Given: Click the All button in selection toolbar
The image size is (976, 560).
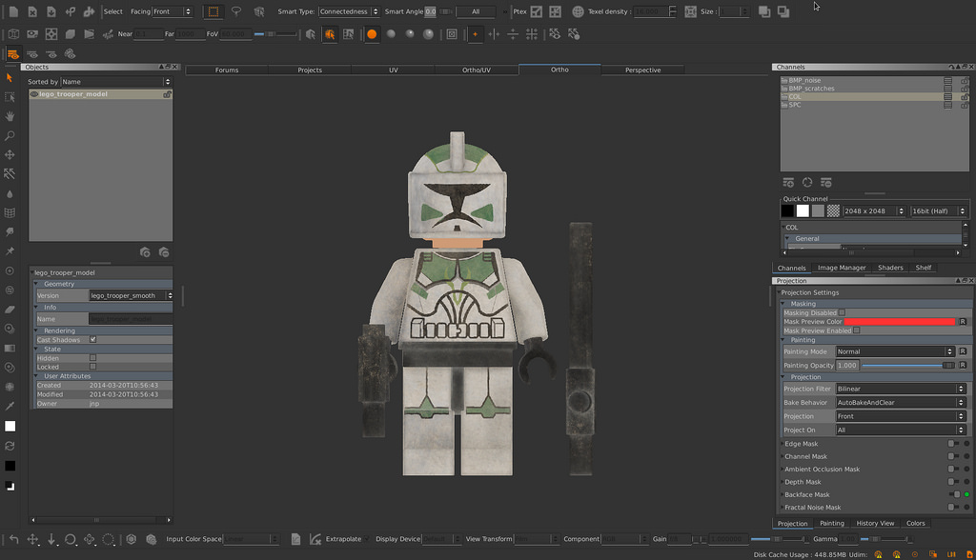Looking at the screenshot, I should (476, 11).
